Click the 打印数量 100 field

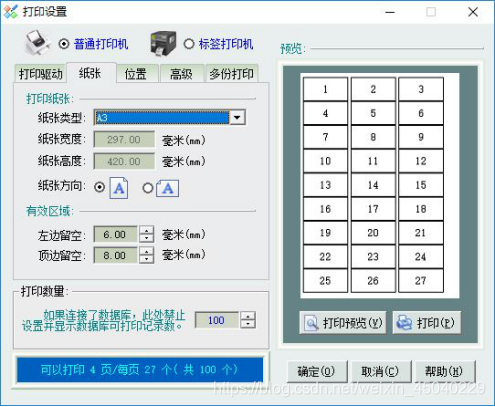pyautogui.click(x=217, y=320)
